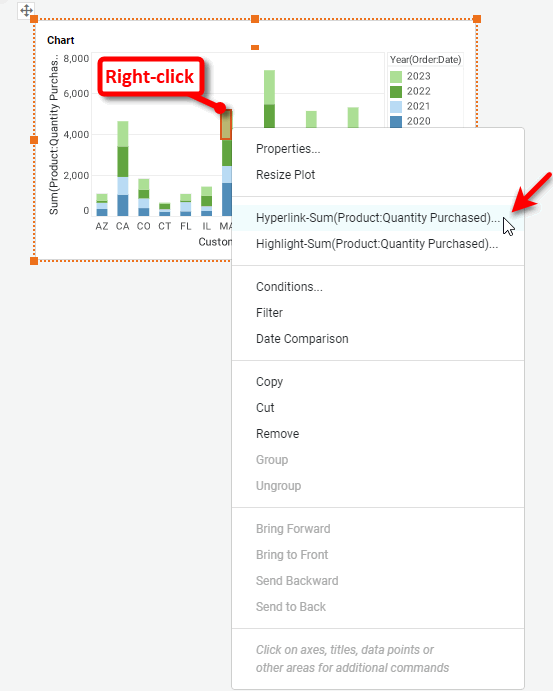This screenshot has width=553, height=691.
Task: Click the Chart title text
Action: tap(60, 40)
